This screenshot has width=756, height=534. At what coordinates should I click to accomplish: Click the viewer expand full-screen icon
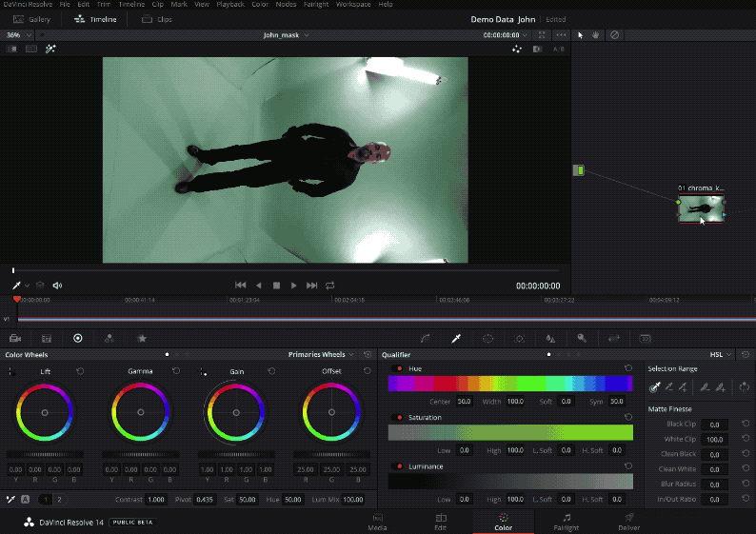click(x=542, y=35)
